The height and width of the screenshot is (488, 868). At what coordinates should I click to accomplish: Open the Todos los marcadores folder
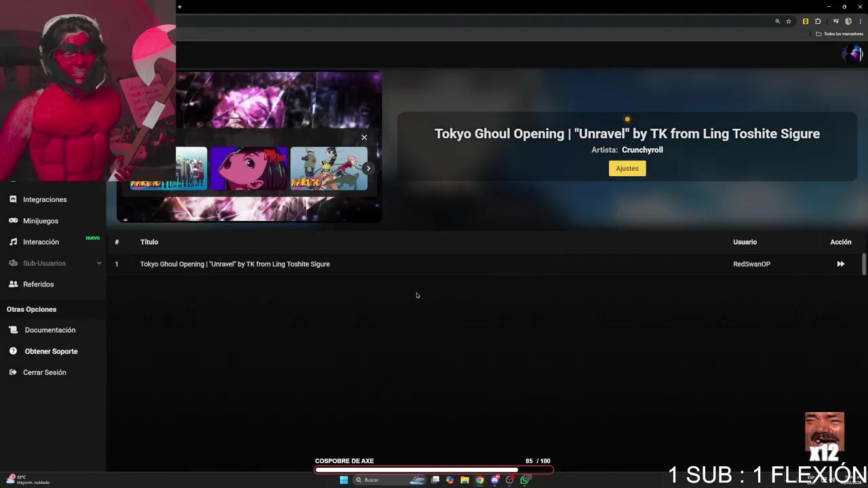840,34
